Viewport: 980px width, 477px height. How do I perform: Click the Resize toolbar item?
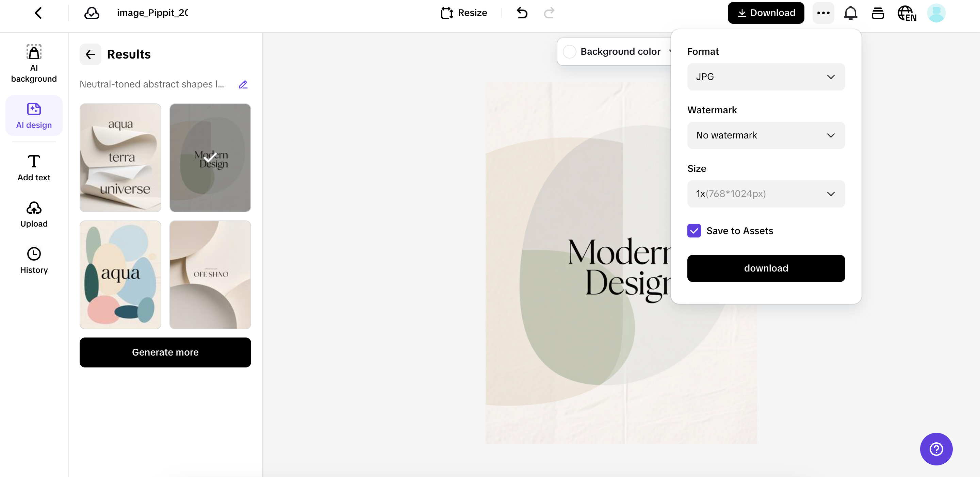(464, 13)
